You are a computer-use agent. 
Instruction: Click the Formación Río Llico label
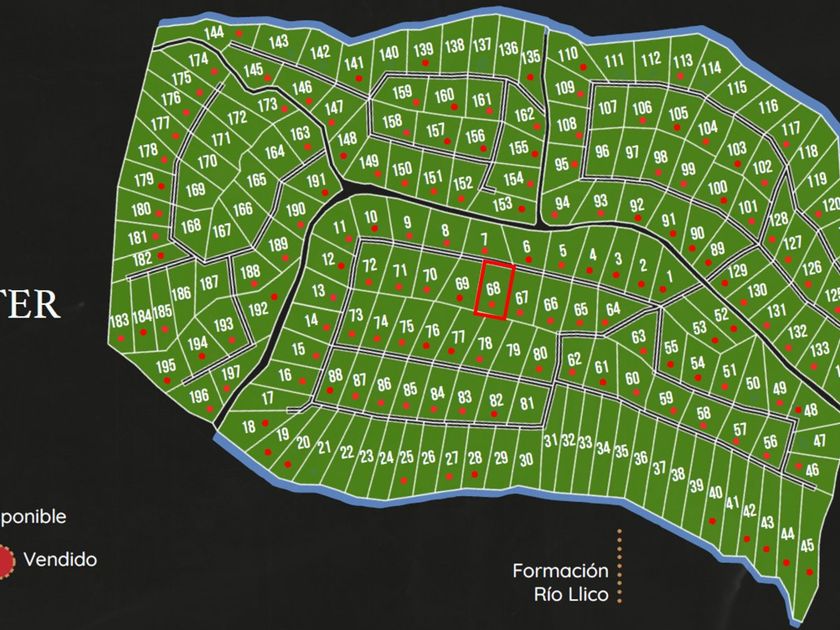tap(560, 582)
